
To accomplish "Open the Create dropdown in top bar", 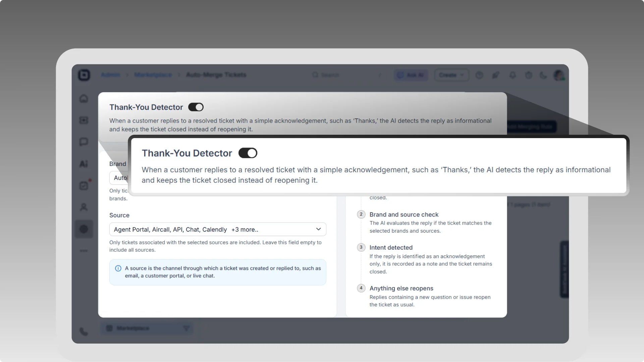I will point(451,75).
